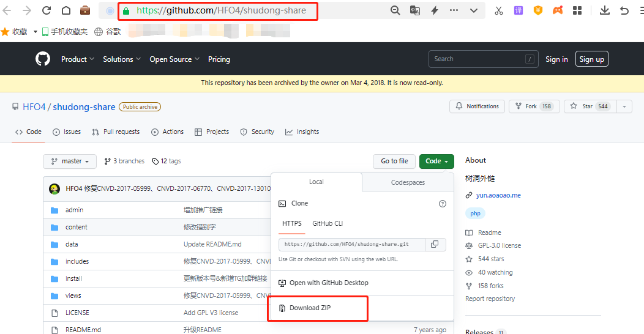Open the admin folder
Viewport: 644px width, 334px height.
tap(74, 210)
